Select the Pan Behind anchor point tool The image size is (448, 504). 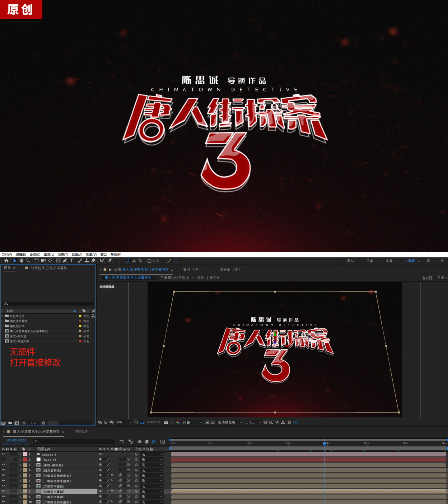[50, 261]
